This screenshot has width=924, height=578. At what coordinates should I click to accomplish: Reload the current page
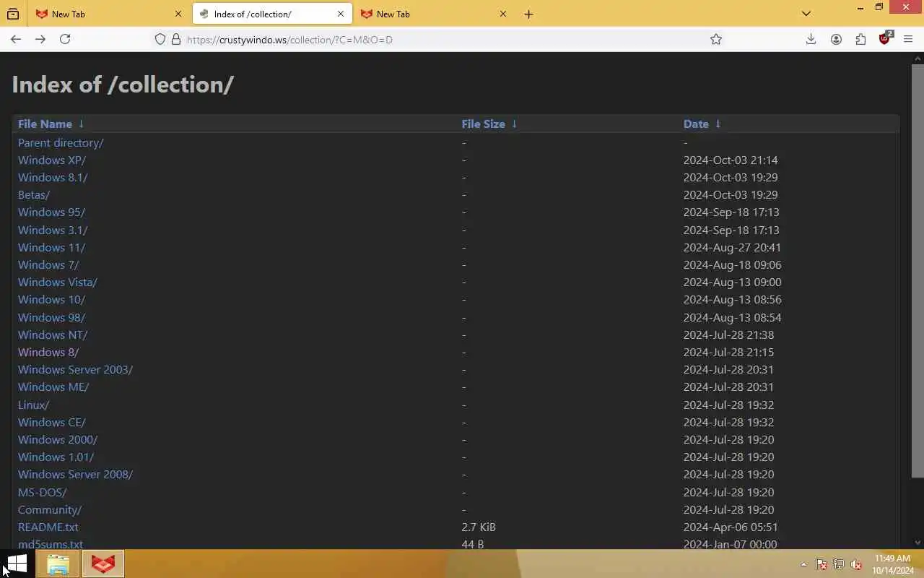(x=65, y=40)
